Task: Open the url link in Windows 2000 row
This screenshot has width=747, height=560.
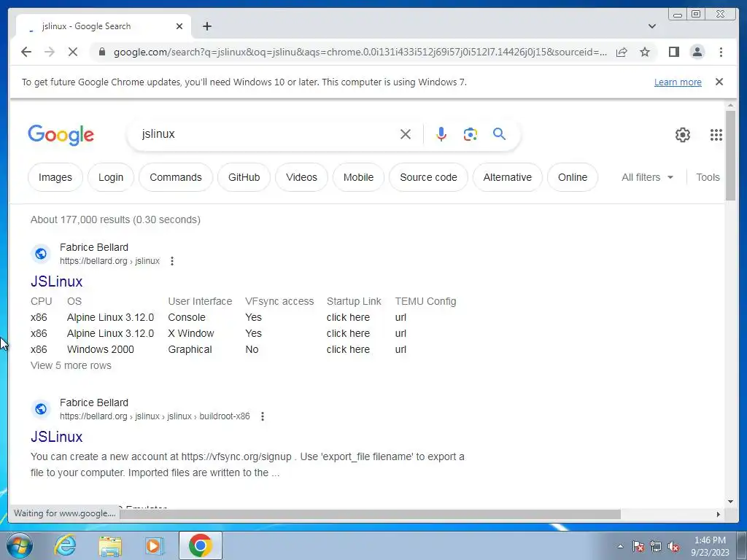Action: pos(400,349)
